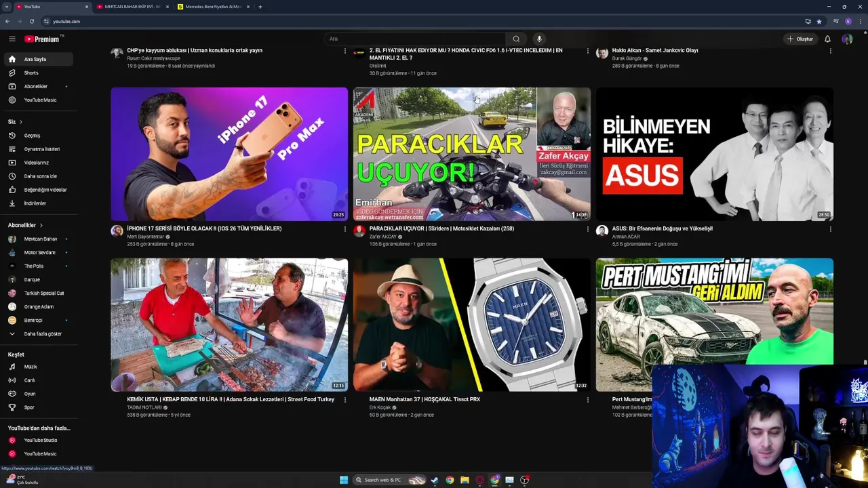Open the account avatar menu
This screenshot has height=488, width=868.
pyautogui.click(x=847, y=39)
